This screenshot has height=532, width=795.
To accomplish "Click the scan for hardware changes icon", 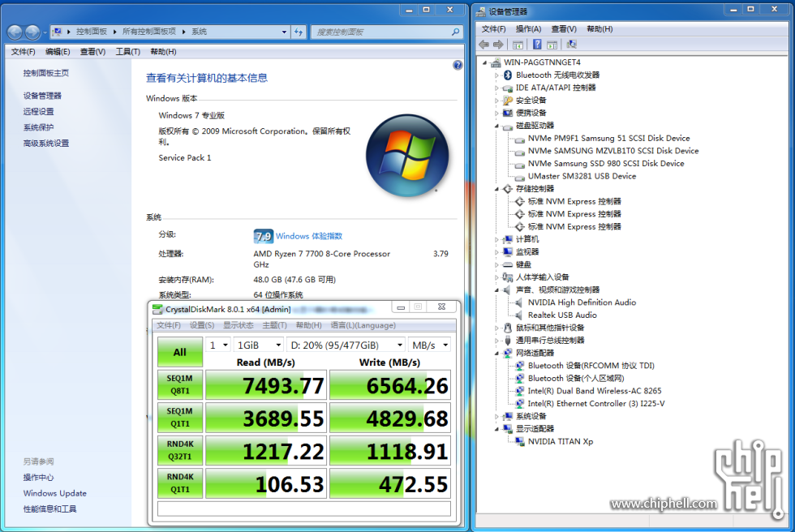I will (571, 45).
